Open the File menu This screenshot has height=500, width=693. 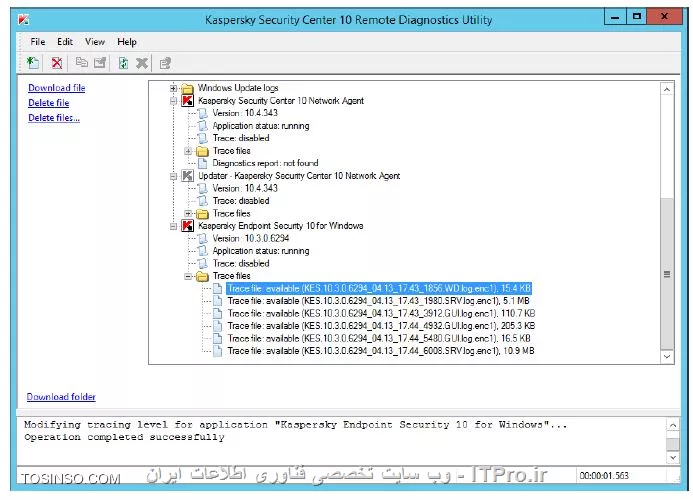click(x=38, y=42)
